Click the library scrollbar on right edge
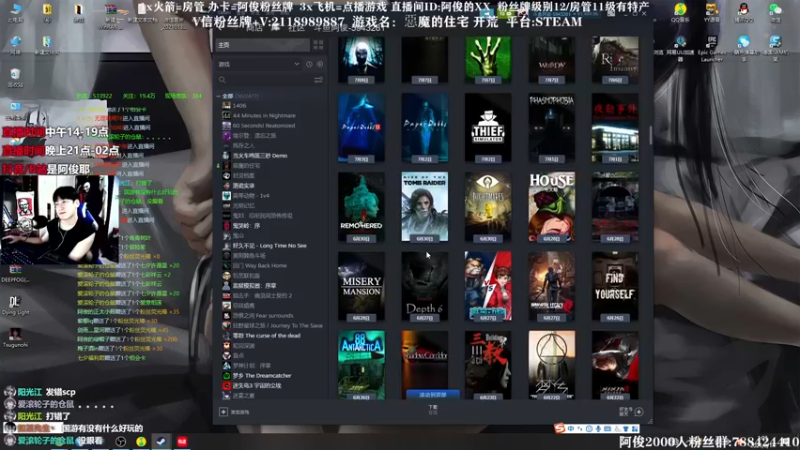The height and width of the screenshot is (450, 800). [650, 136]
